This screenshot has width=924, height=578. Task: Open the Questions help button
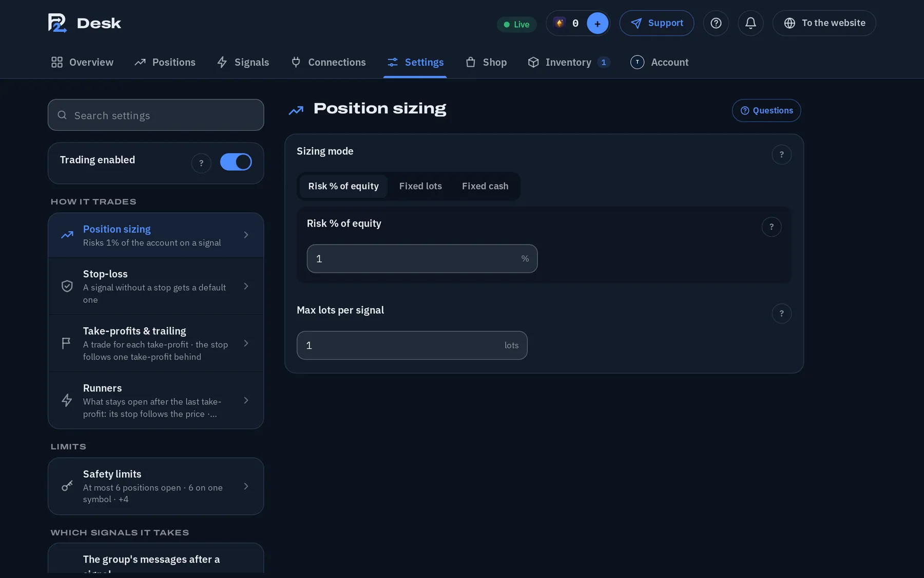(x=766, y=110)
